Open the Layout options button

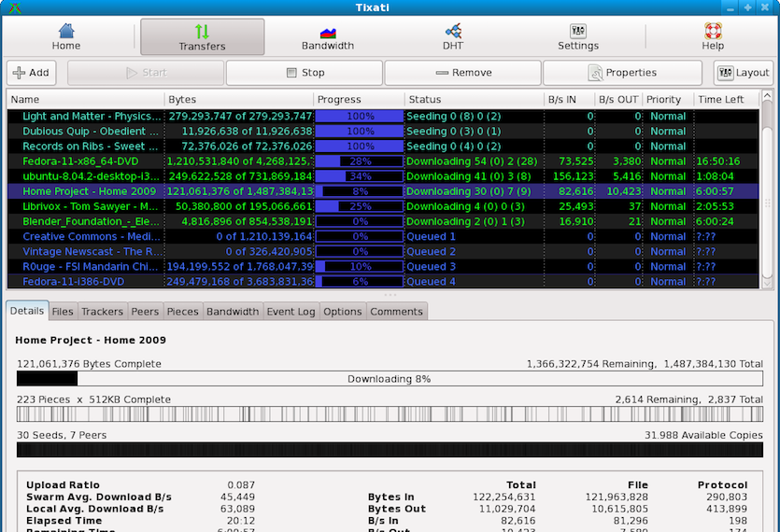click(744, 73)
